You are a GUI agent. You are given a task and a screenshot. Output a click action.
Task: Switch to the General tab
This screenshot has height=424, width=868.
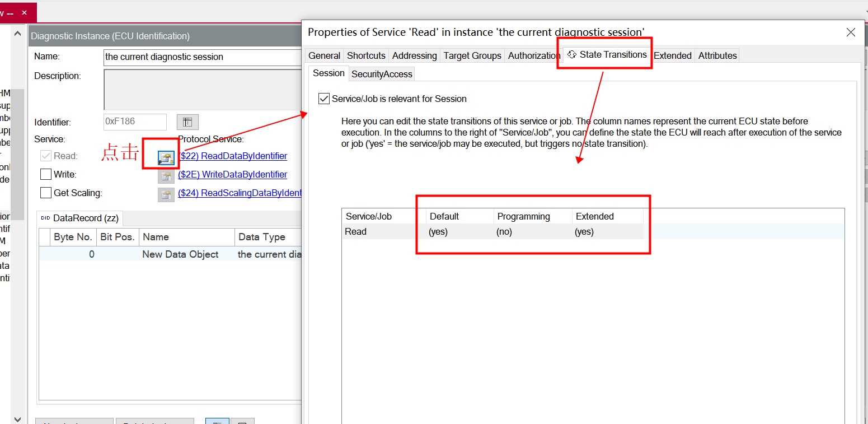pos(324,55)
